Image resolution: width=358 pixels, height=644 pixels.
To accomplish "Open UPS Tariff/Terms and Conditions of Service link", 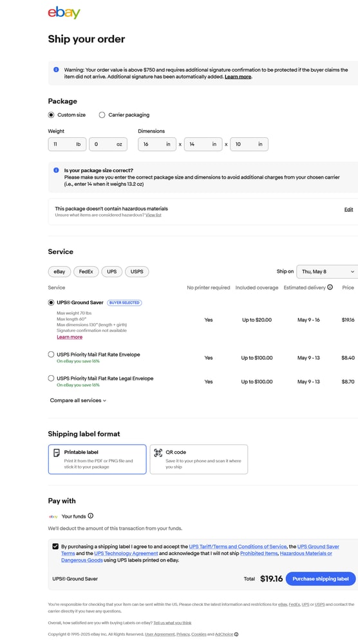I will pos(238,547).
